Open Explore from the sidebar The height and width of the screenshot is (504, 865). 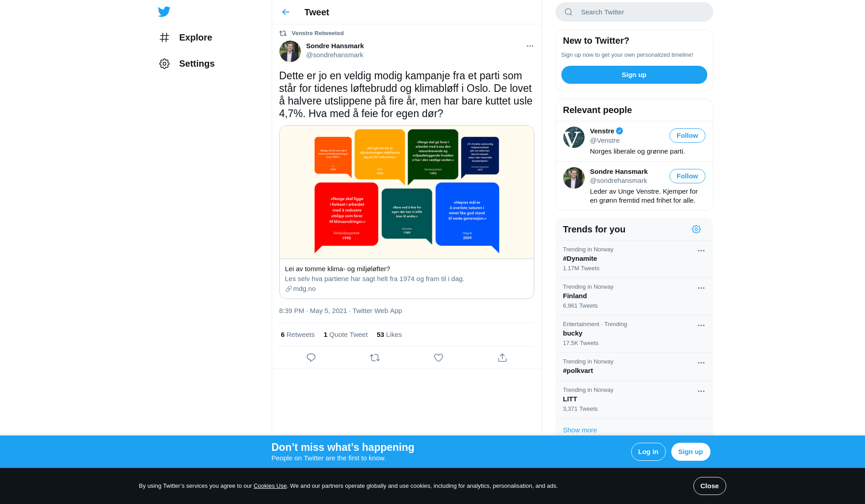pos(186,37)
